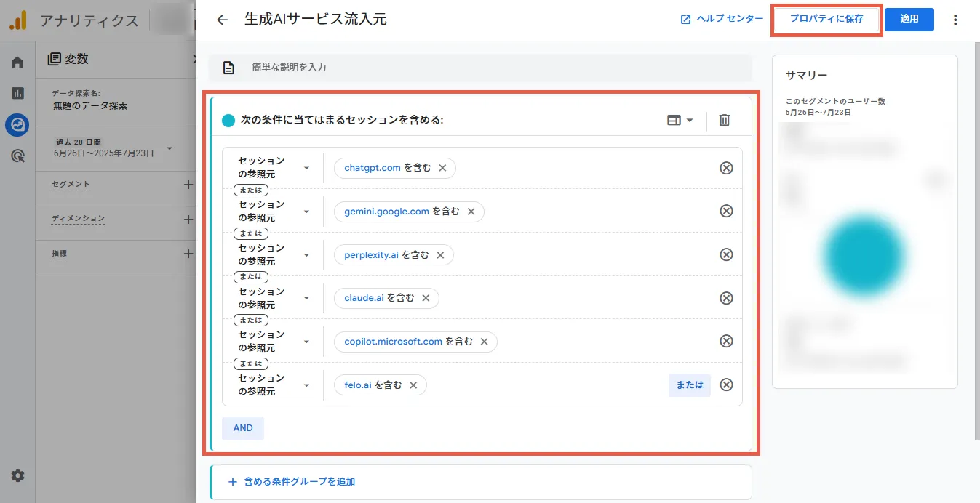The width and height of the screenshot is (980, 503).
Task: Delete the gemini.google.com condition row
Action: [726, 212]
